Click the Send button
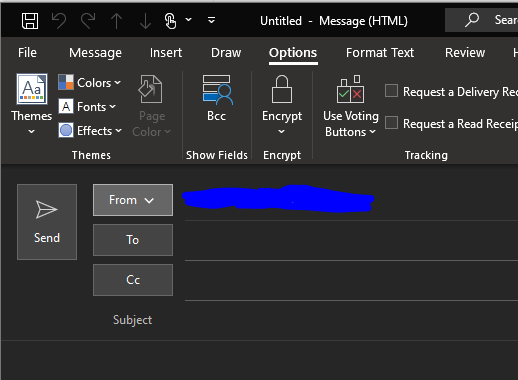This screenshot has width=518, height=380. click(47, 222)
